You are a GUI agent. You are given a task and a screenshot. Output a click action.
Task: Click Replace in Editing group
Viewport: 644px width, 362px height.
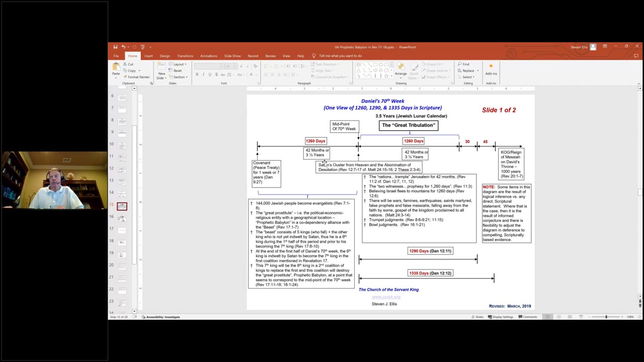point(466,70)
